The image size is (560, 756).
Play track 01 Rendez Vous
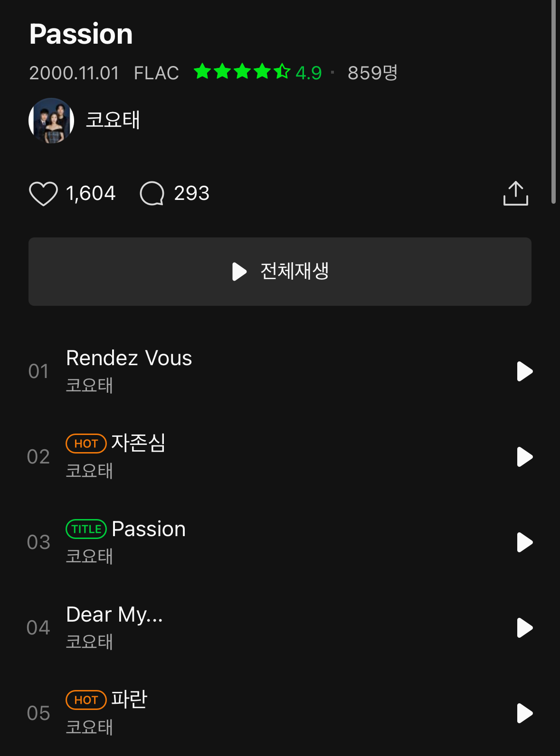[524, 371]
